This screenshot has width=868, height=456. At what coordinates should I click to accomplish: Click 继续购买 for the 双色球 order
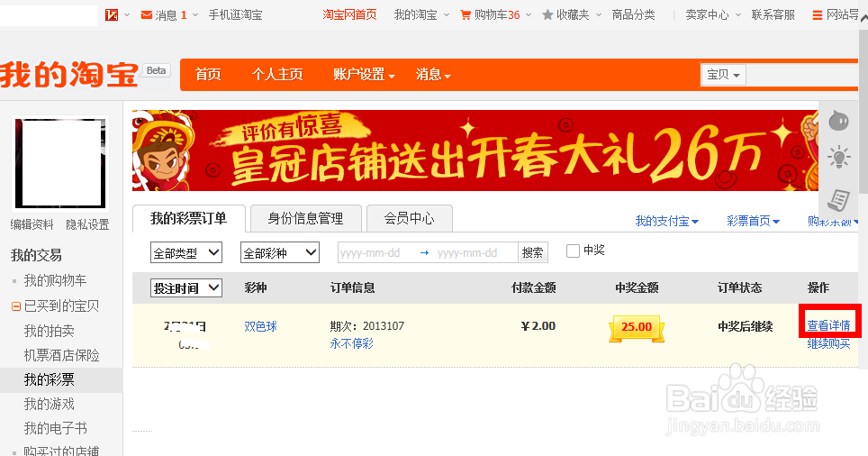(828, 343)
